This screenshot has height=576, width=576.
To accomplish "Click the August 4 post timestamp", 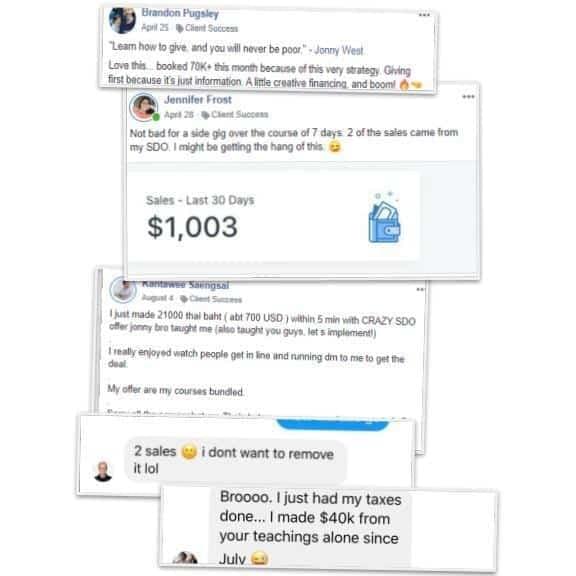I will click(x=157, y=298).
